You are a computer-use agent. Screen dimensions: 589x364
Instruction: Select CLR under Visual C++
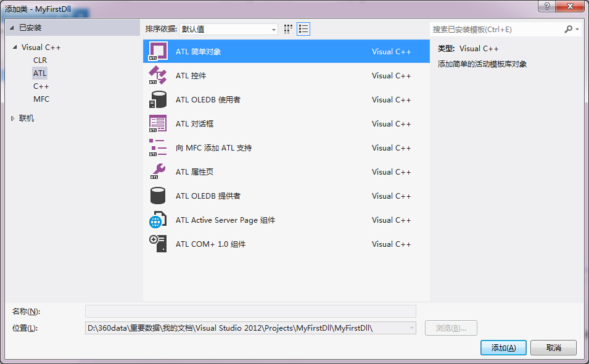[x=40, y=60]
